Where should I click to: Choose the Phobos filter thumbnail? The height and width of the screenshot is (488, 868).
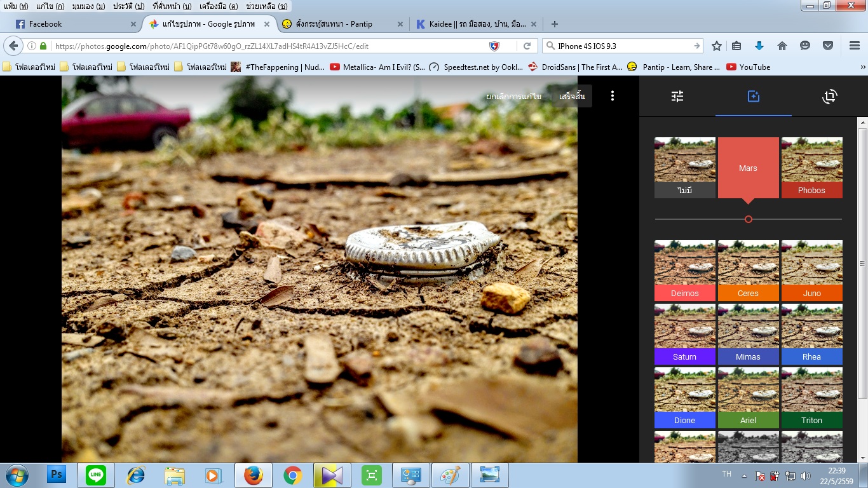click(x=811, y=168)
